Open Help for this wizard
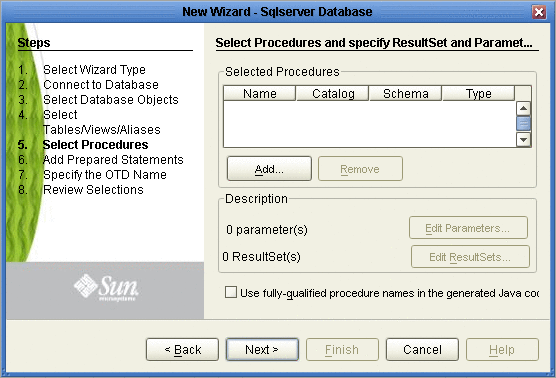 point(502,350)
